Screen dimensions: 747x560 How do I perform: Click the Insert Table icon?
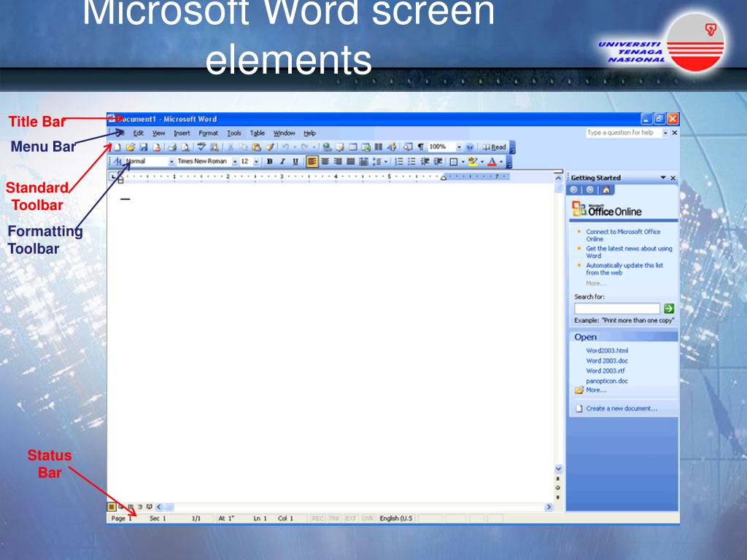(x=353, y=147)
